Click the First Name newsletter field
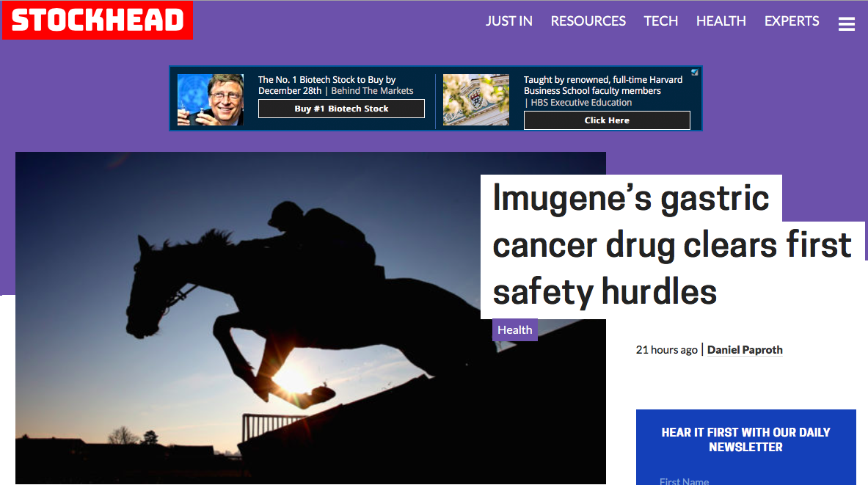 pyautogui.click(x=745, y=481)
